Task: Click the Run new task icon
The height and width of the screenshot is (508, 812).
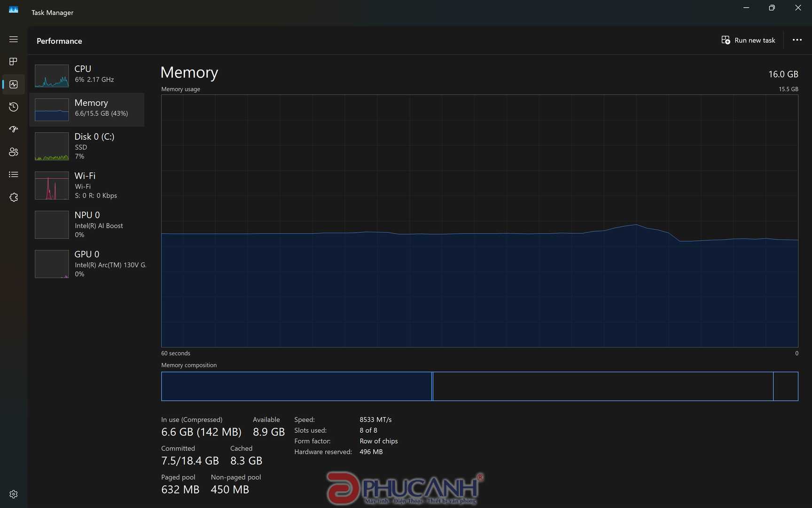Action: click(x=726, y=40)
